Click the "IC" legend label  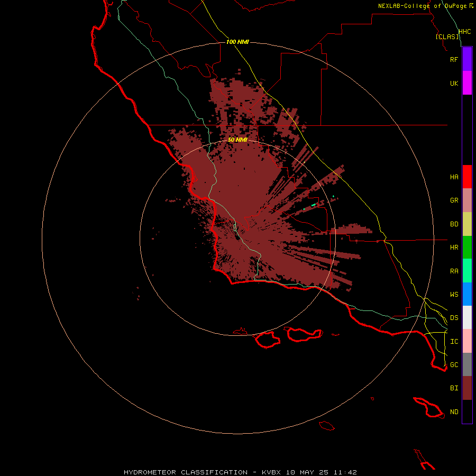(x=454, y=342)
